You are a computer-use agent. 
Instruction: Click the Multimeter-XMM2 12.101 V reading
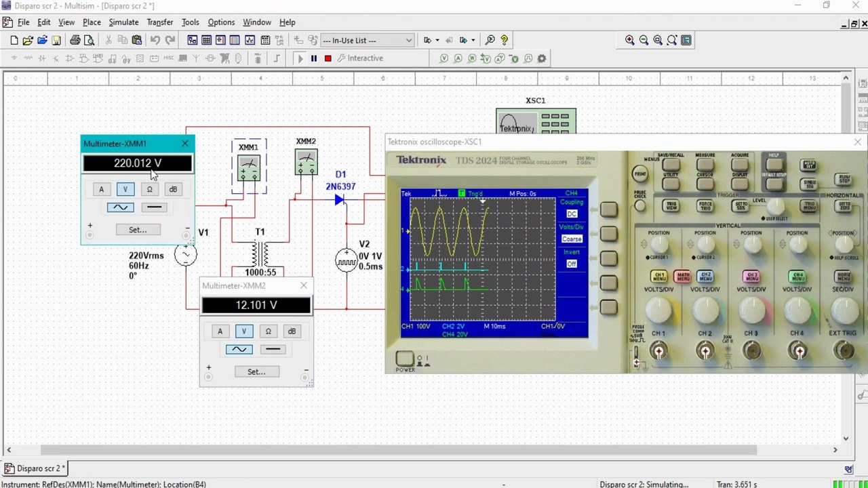[x=256, y=306]
